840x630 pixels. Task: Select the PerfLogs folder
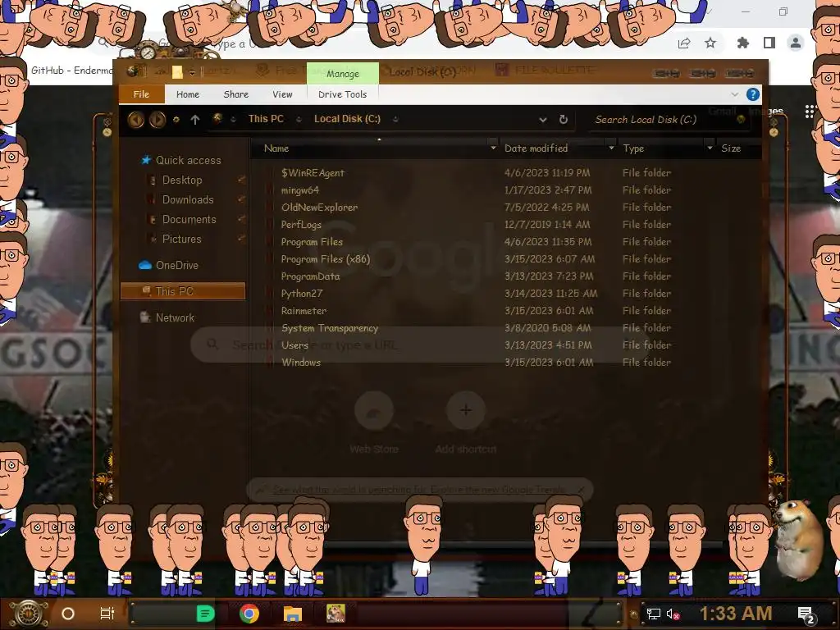tap(301, 225)
